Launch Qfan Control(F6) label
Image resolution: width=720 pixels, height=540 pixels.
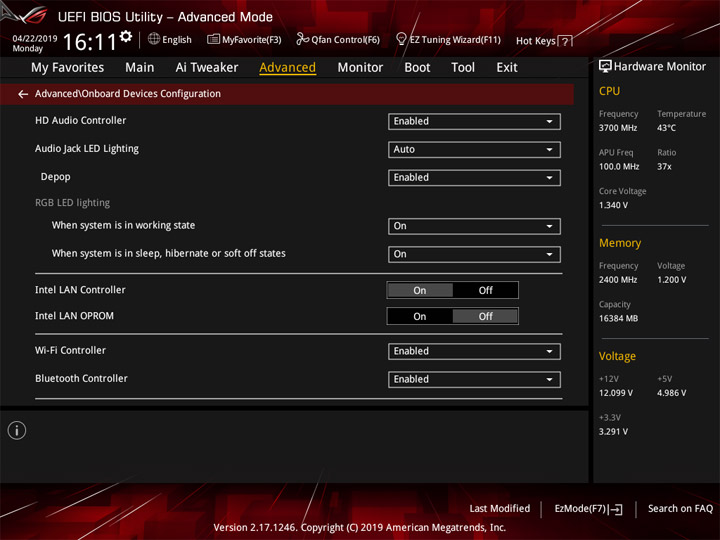(x=345, y=39)
